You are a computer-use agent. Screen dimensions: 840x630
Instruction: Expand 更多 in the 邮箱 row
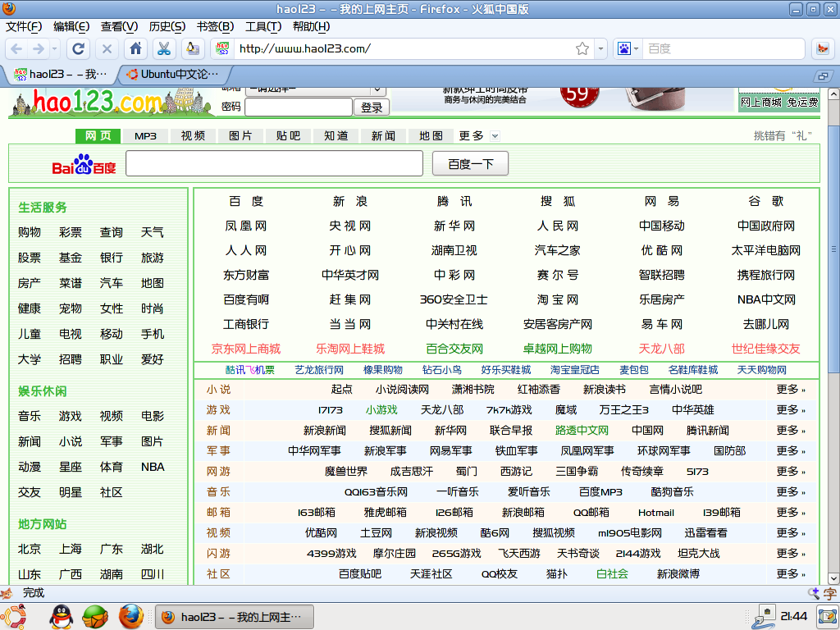point(791,512)
